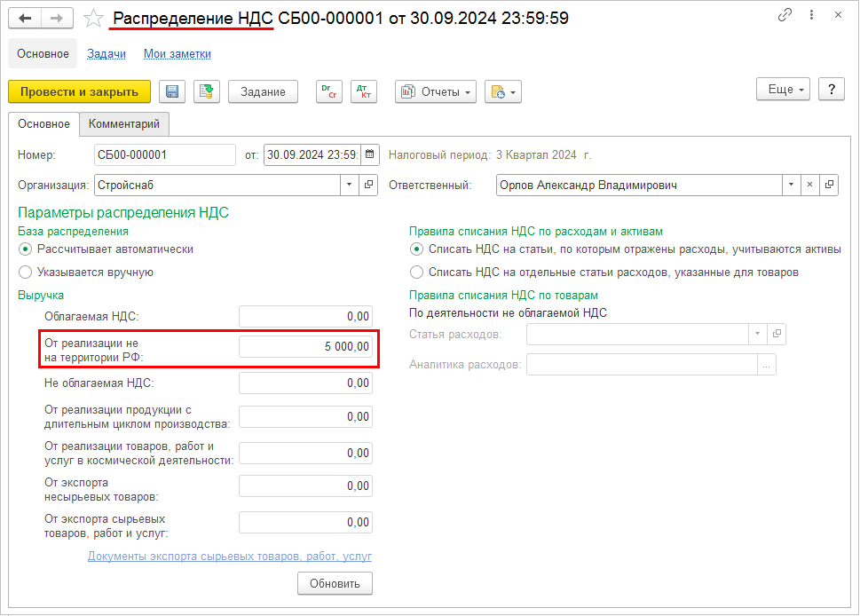Select the Основное form tab
860x616 pixels.
pyautogui.click(x=43, y=124)
